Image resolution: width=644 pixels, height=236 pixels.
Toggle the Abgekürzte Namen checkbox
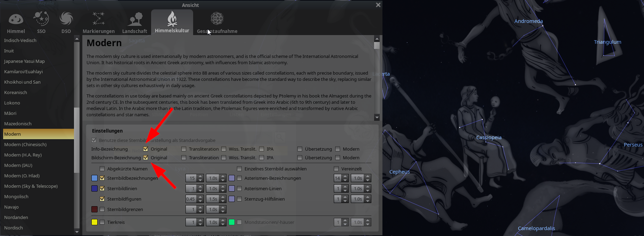point(102,169)
